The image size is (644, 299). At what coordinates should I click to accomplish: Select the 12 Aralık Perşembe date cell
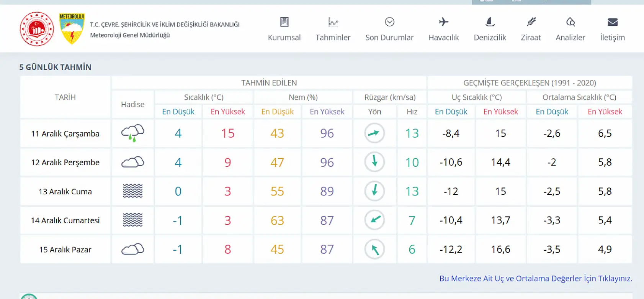pos(65,162)
